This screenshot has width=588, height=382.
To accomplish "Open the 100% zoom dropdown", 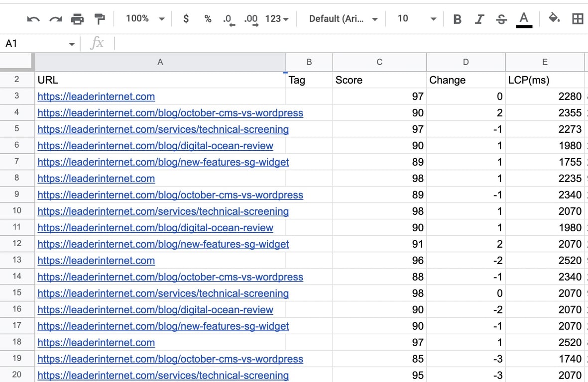I will tap(145, 19).
